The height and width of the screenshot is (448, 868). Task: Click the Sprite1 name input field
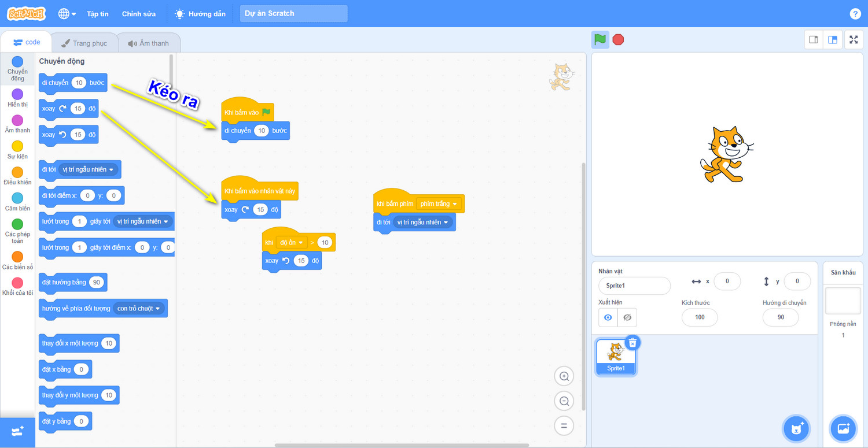tap(635, 286)
